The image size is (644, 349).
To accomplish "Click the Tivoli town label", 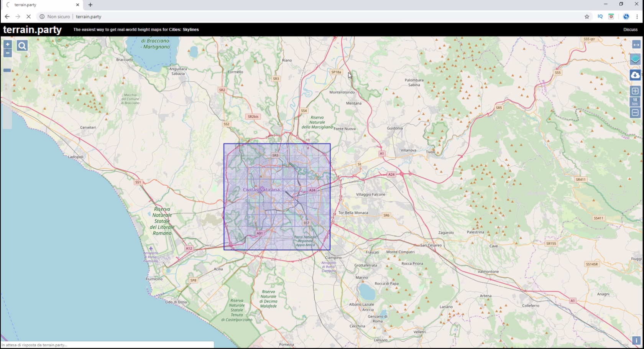I will (430, 152).
